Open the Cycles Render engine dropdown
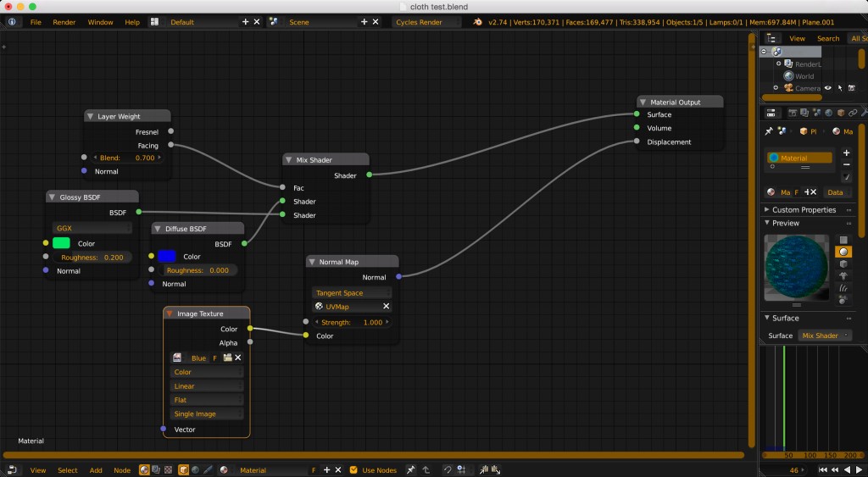Viewport: 868px width, 477px height. point(427,22)
